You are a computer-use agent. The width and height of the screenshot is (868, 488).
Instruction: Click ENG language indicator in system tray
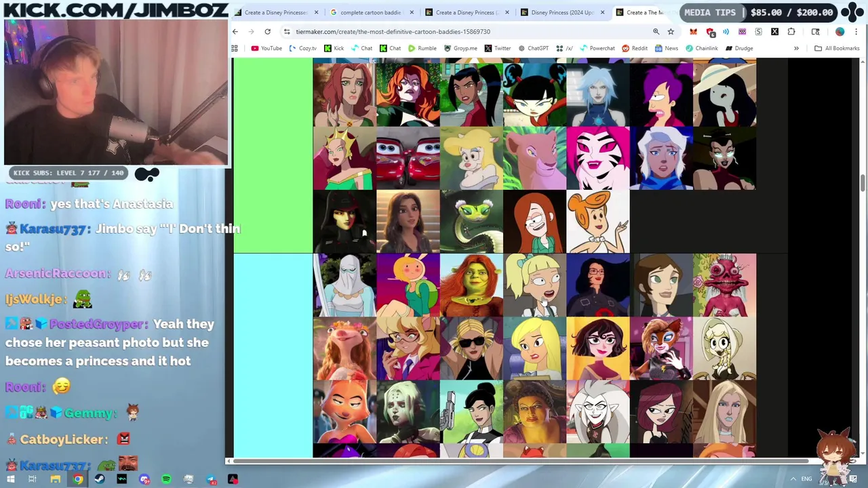(806, 479)
